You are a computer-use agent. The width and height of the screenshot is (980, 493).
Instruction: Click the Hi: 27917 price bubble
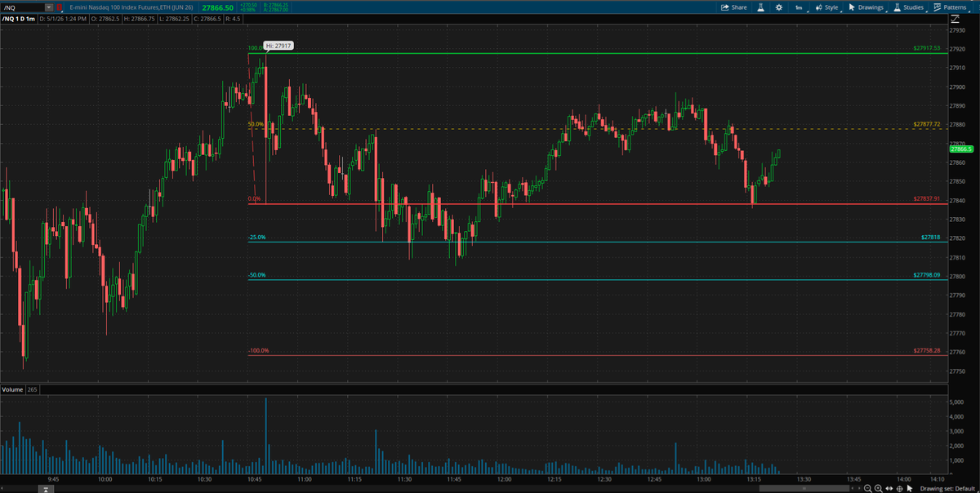click(x=278, y=46)
